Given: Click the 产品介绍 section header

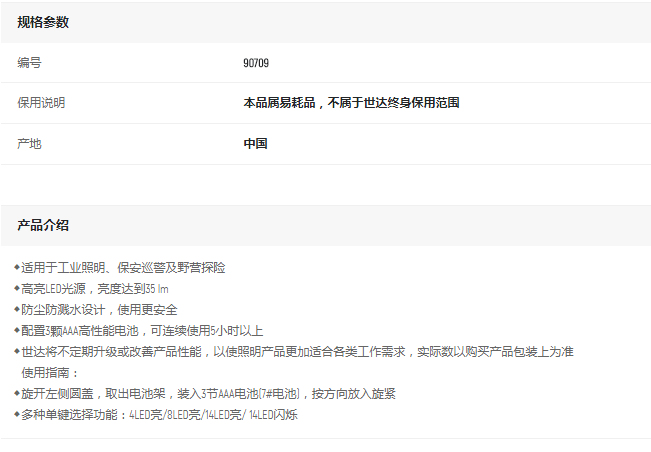Looking at the screenshot, I should 43,226.
